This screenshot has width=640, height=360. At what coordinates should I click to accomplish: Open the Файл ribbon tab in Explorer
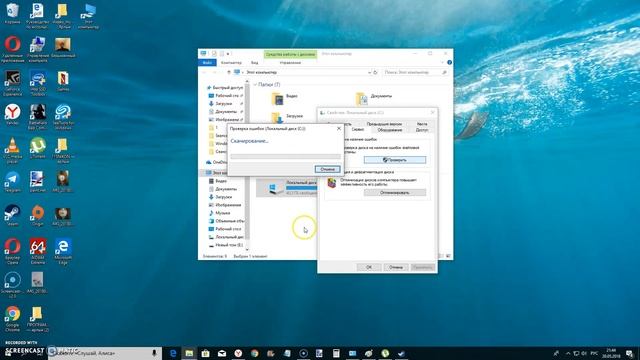(x=207, y=62)
